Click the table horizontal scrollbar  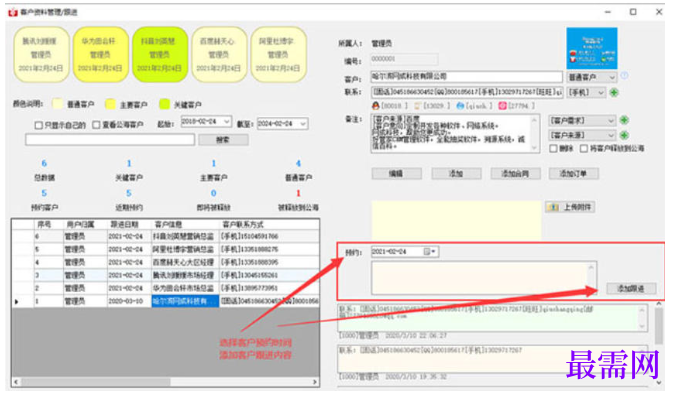(x=166, y=382)
